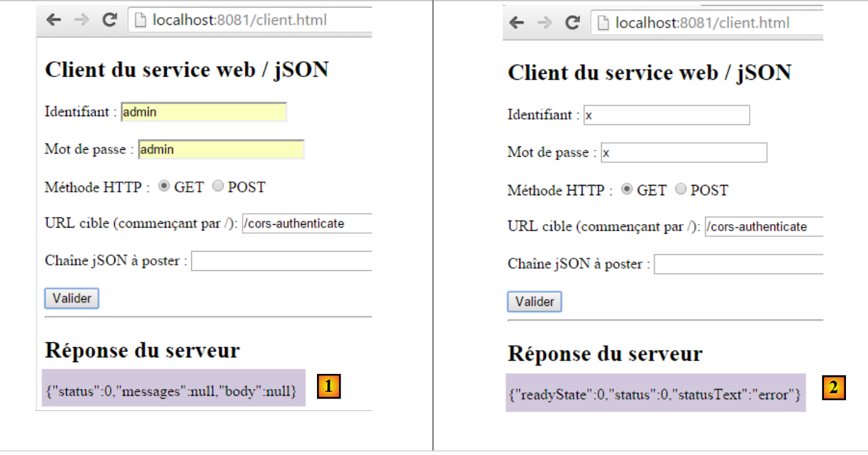The height and width of the screenshot is (455, 868).
Task: Select the POST radio button in the left form
Action: coord(217,187)
